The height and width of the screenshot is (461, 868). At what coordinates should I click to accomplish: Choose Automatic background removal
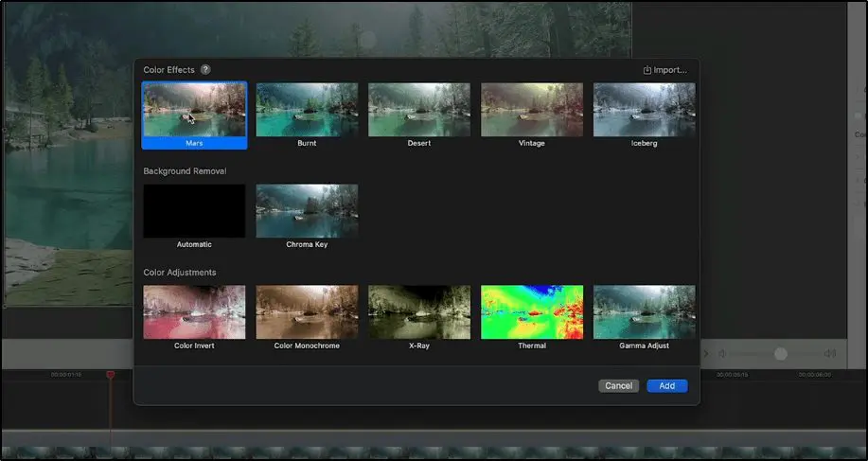pos(194,211)
